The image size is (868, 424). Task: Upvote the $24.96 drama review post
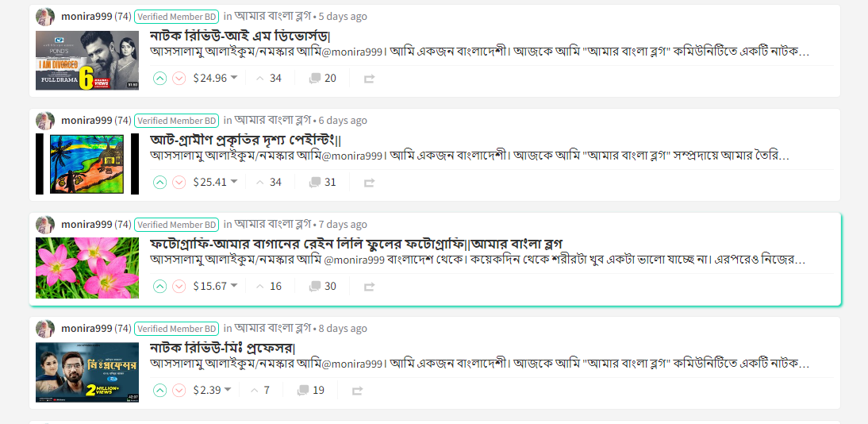(x=159, y=78)
